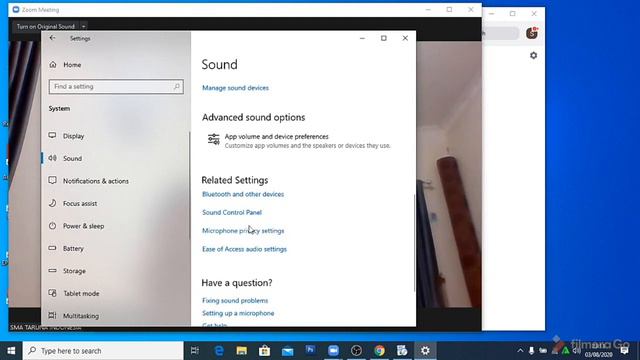The height and width of the screenshot is (360, 640).
Task: Click the microphone icon in system tray
Action: 531,351
